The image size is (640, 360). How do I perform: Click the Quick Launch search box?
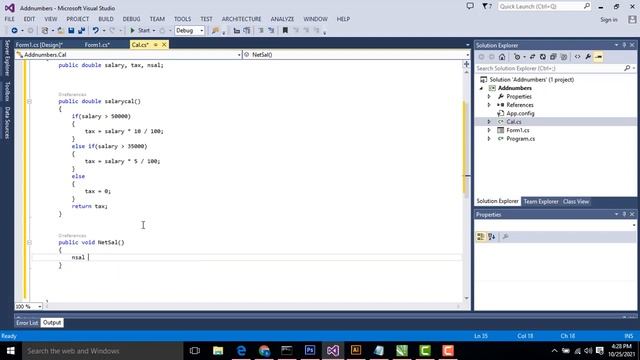click(544, 7)
